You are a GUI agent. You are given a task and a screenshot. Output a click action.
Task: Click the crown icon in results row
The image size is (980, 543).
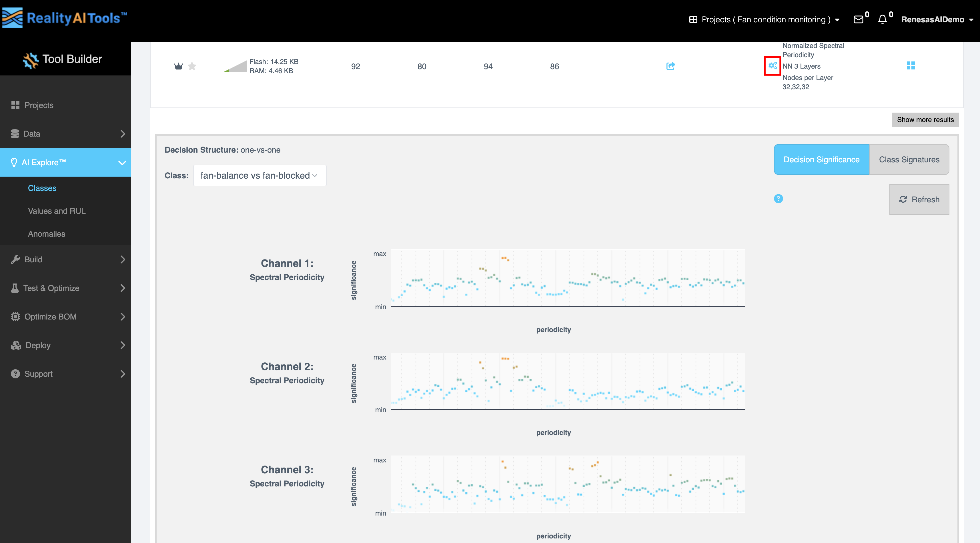pos(178,66)
